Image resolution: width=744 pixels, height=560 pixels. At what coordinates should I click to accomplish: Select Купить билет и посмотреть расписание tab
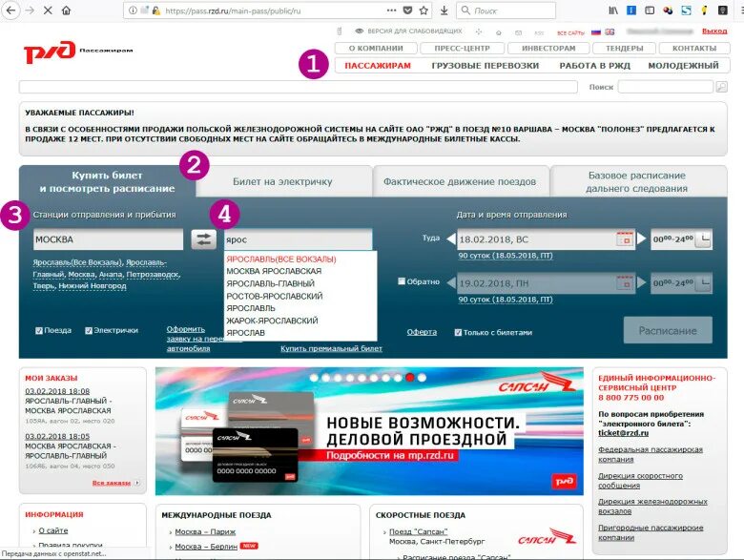[107, 181]
